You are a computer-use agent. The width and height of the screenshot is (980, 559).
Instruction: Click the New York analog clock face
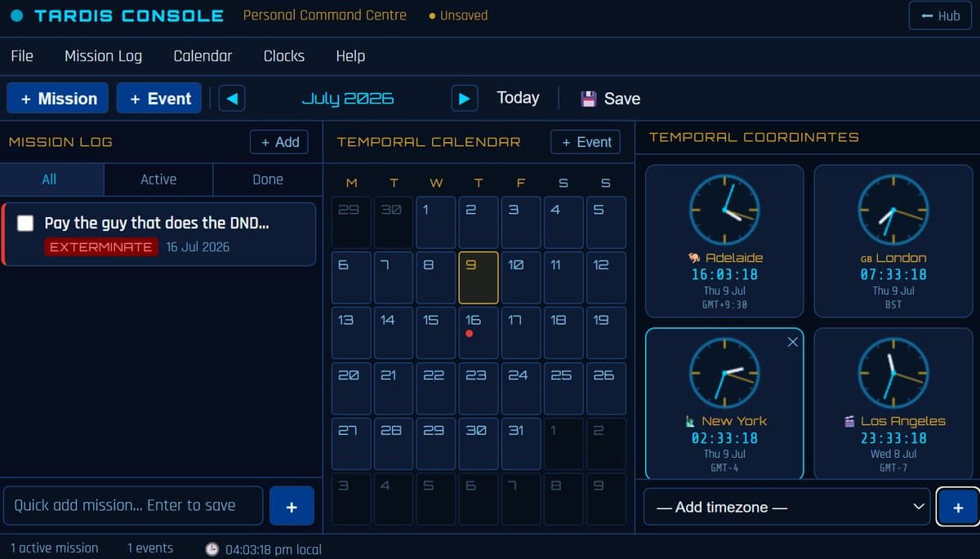click(724, 373)
